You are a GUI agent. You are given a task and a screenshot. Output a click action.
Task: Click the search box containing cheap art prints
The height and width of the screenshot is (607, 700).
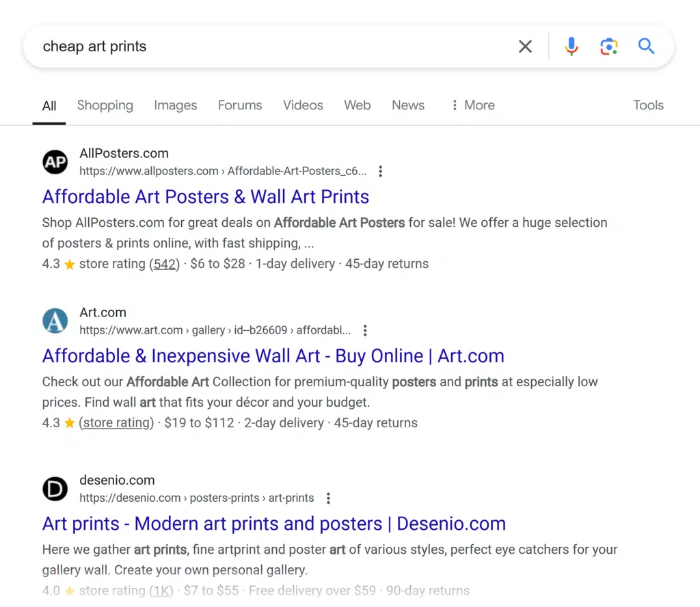coord(273,46)
